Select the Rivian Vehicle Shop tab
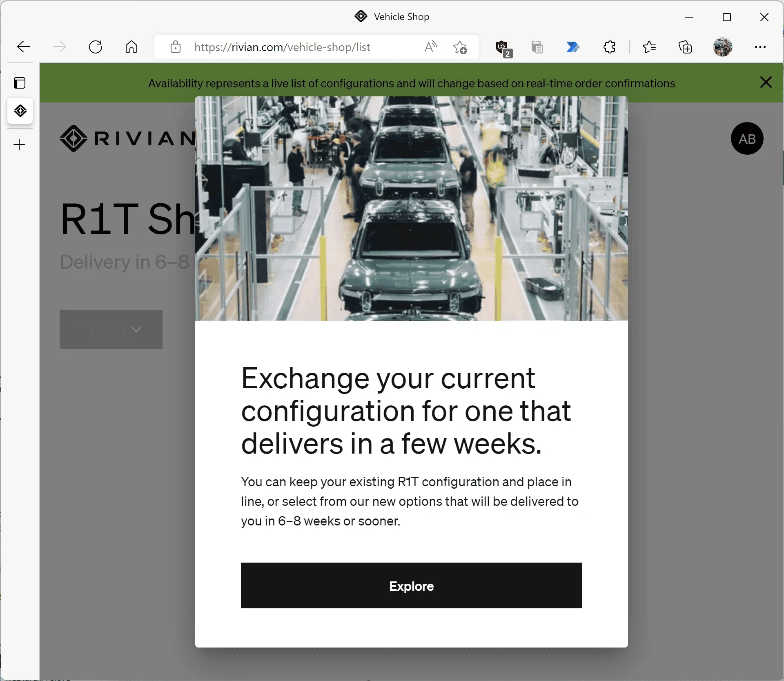 20,111
